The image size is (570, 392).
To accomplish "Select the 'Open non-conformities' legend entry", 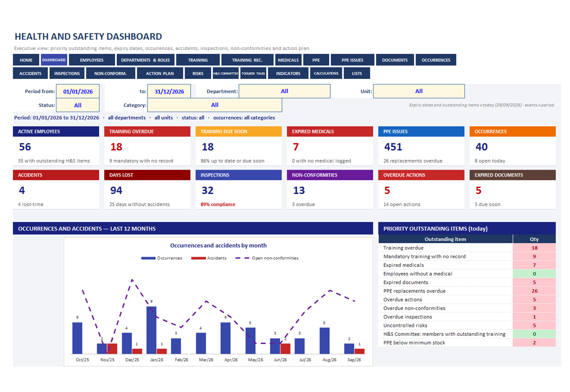I will [266, 258].
